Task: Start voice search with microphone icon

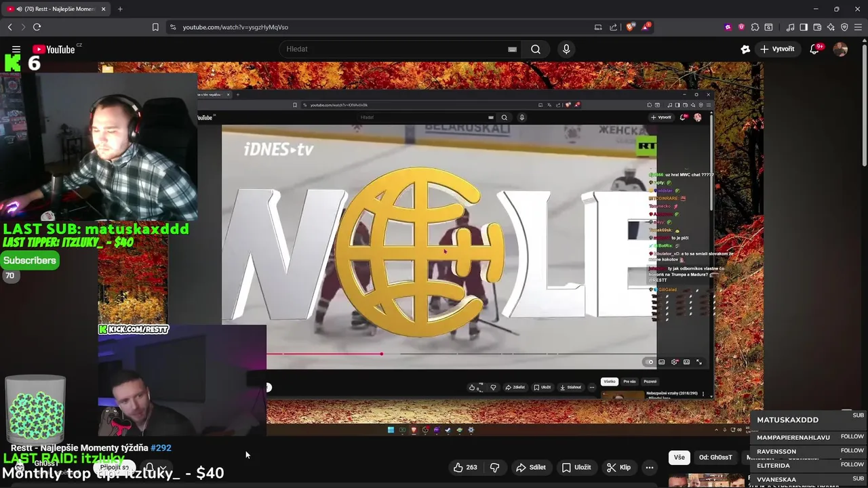Action: coord(566,49)
